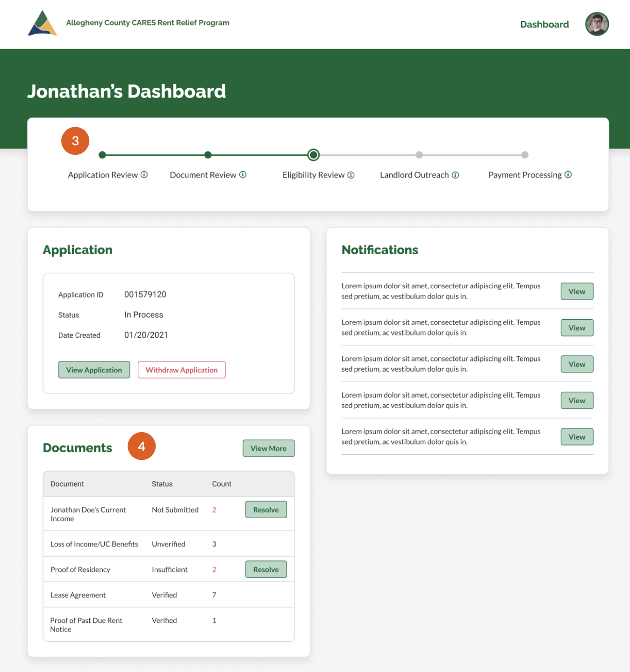Click the Document column header
The height and width of the screenshot is (672, 630).
[67, 484]
